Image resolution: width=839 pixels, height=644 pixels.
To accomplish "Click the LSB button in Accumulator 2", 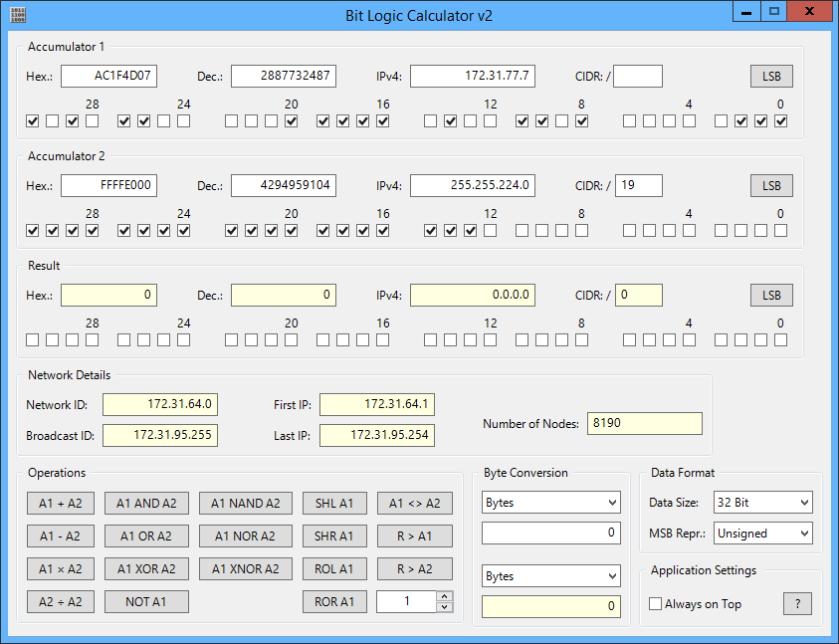I will [771, 186].
